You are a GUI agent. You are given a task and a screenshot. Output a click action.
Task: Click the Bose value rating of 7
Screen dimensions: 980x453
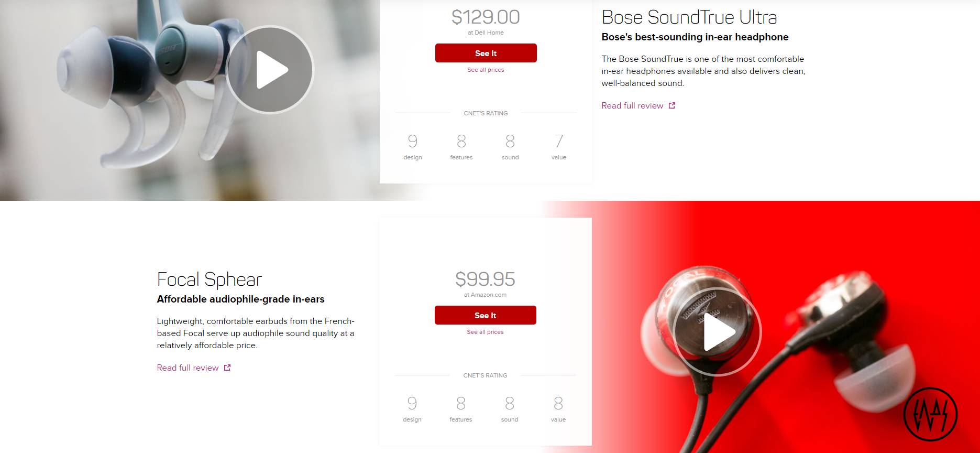559,141
